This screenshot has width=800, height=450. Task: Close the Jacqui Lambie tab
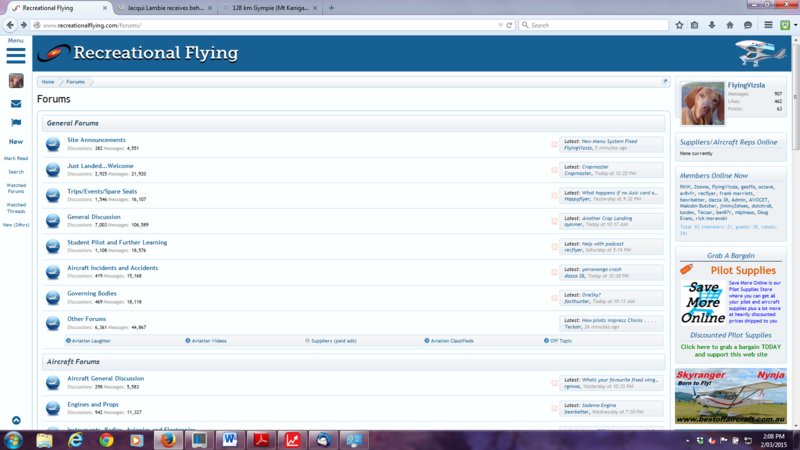tap(209, 8)
